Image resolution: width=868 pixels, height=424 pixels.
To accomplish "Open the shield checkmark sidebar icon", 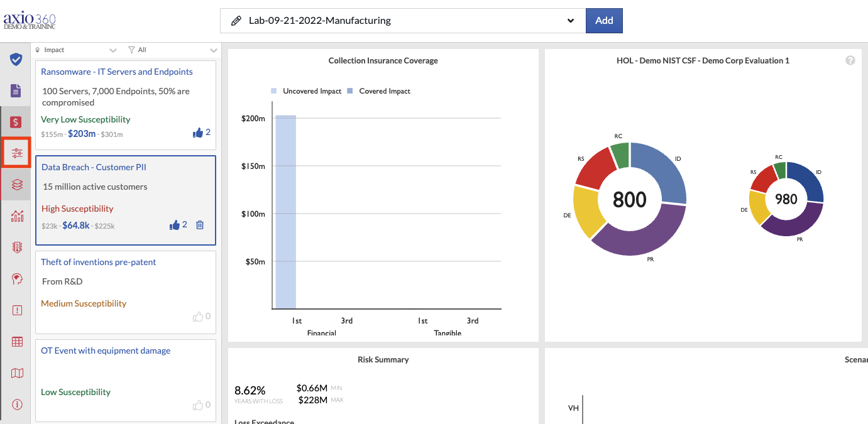I will point(16,60).
